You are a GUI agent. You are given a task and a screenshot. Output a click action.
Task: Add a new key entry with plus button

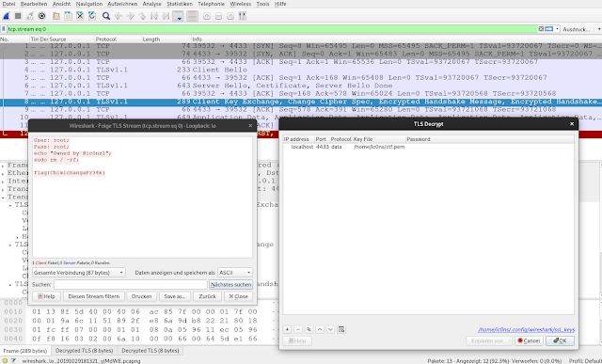287,329
